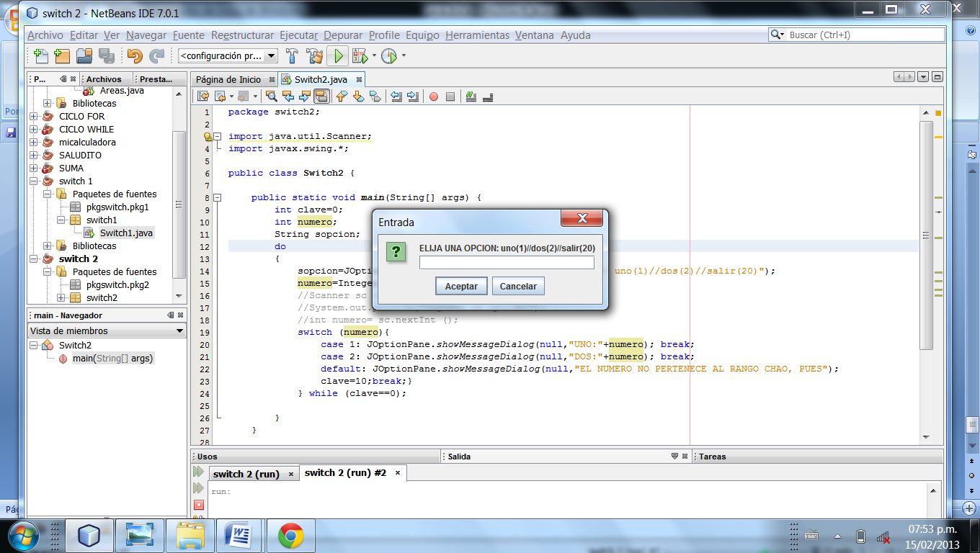This screenshot has height=553, width=980.
Task: Toggle a bookmark on the current line
Action: 375,96
